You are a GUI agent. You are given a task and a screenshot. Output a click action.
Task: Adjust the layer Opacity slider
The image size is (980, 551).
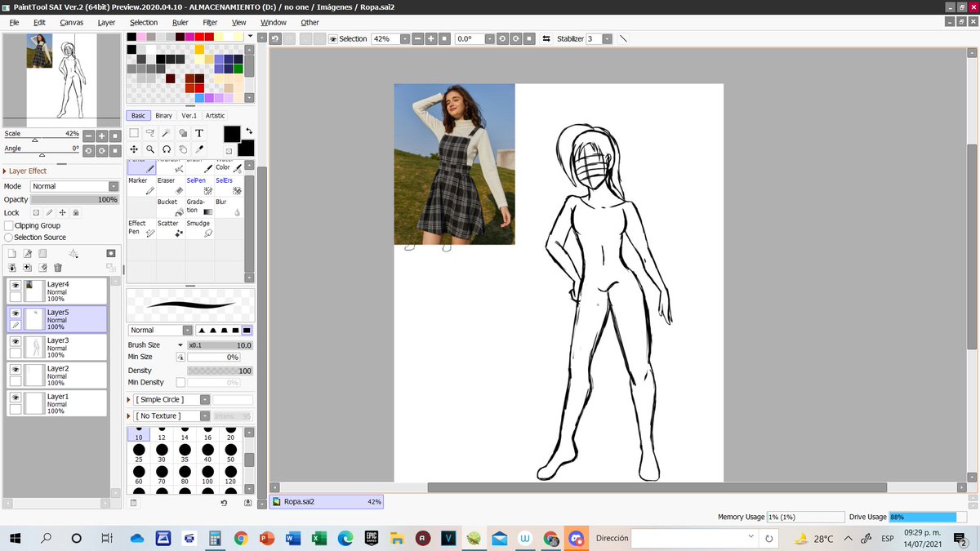75,199
